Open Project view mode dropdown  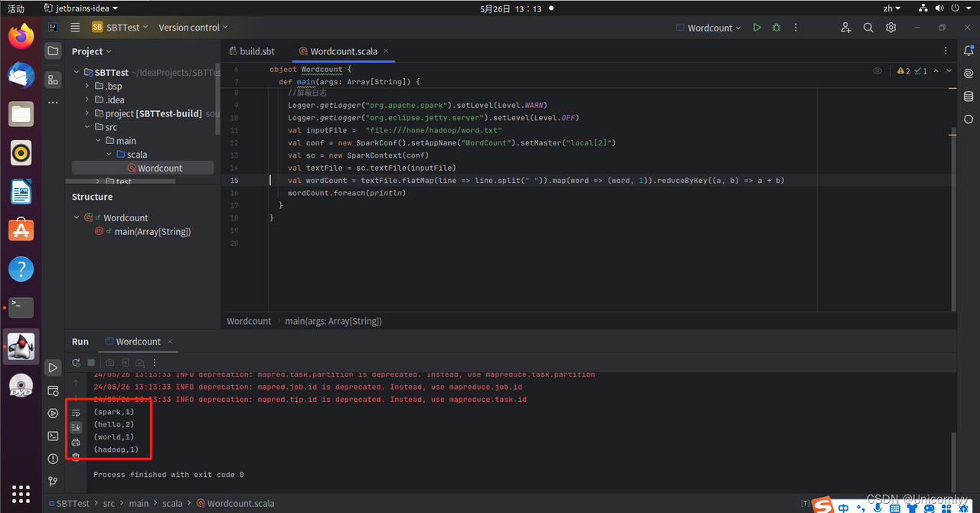[x=92, y=51]
